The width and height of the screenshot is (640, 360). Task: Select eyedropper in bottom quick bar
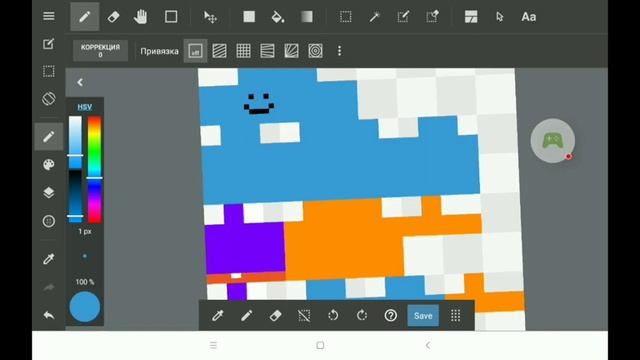pyautogui.click(x=218, y=316)
